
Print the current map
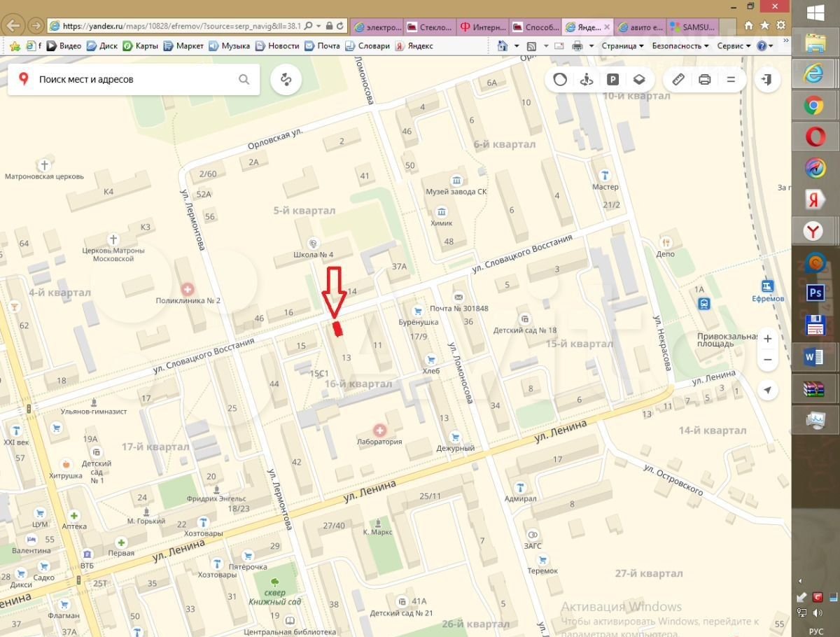pos(705,80)
